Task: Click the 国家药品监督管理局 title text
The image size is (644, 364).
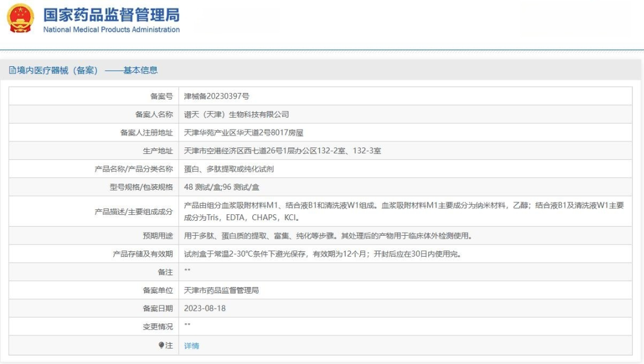Action: pyautogui.click(x=112, y=15)
